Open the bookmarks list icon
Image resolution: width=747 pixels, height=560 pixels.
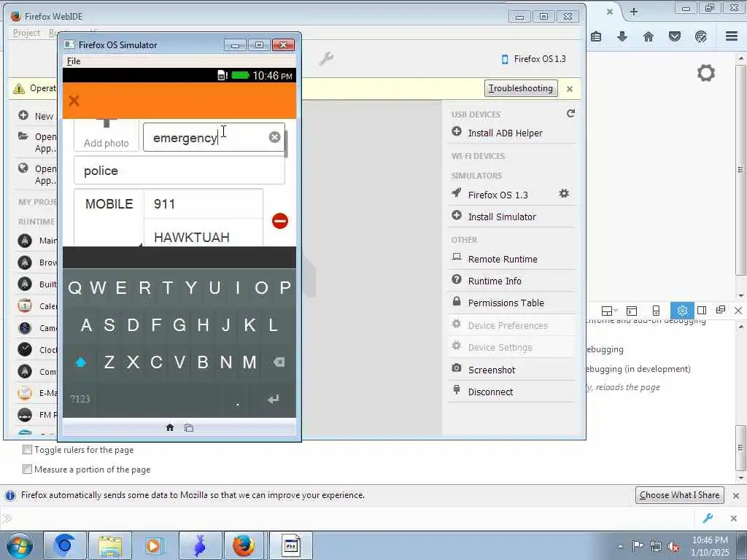click(x=596, y=36)
